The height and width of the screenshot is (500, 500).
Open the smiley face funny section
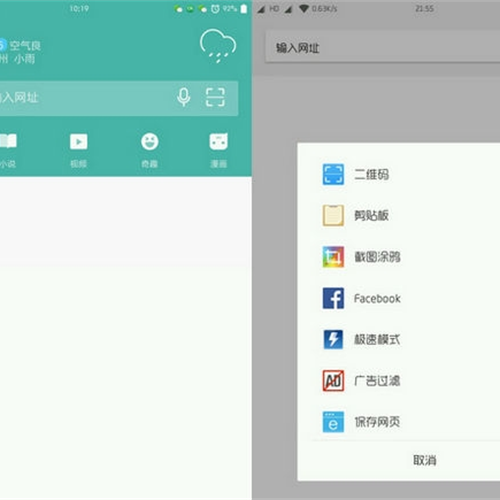(149, 142)
